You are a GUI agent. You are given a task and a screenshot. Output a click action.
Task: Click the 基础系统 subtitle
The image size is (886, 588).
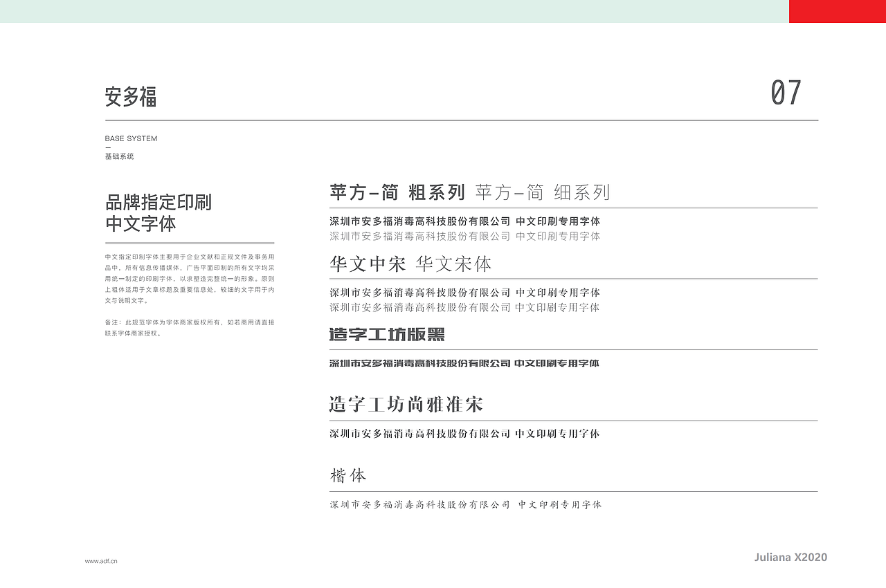tap(120, 156)
